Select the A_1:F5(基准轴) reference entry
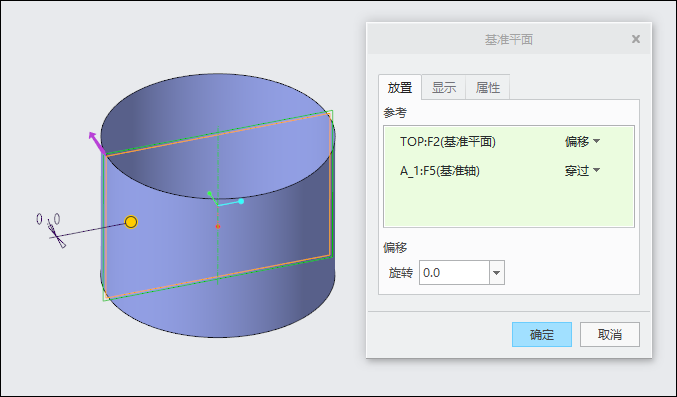Screen dimensions: 677x397 440,171
